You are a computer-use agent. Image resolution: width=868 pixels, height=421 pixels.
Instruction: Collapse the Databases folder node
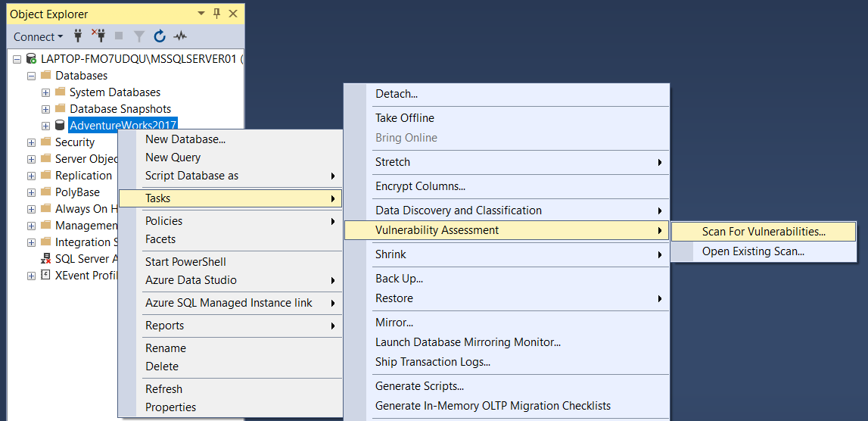coord(32,76)
